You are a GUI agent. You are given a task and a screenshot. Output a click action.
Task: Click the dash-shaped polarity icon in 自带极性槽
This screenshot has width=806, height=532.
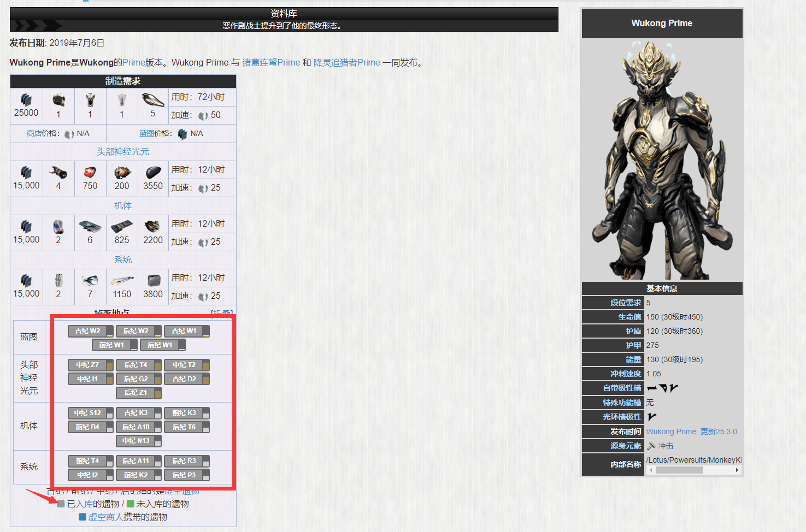(652, 388)
